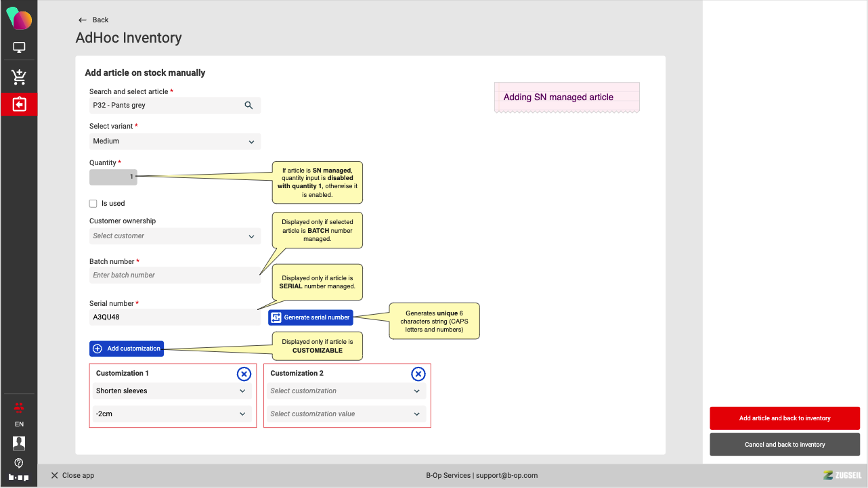
Task: Select the red inventory sidebar icon
Action: [19, 104]
